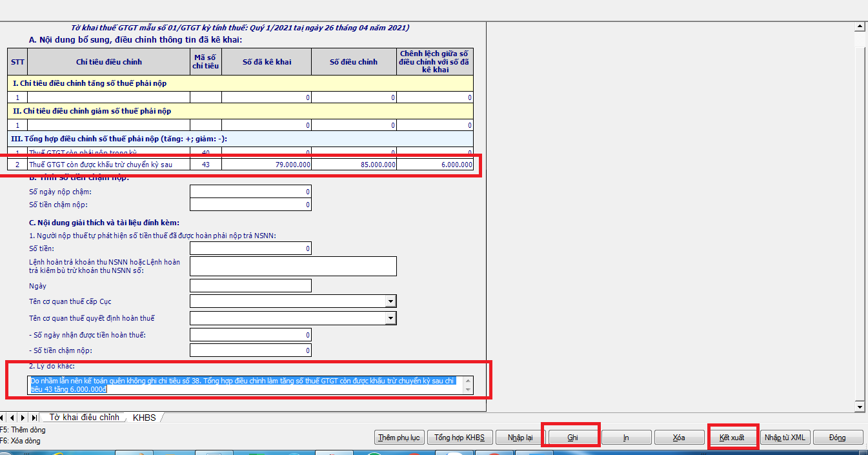Click the Số tiền field in section C

pos(250,248)
